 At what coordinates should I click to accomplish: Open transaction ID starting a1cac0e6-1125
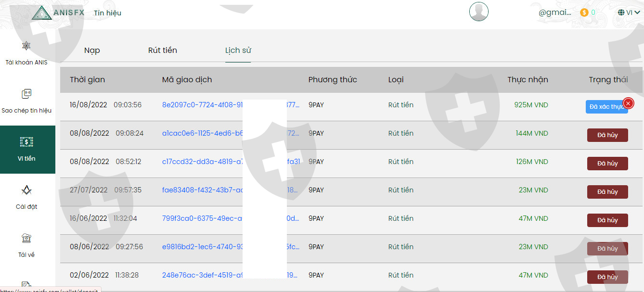coord(231,133)
